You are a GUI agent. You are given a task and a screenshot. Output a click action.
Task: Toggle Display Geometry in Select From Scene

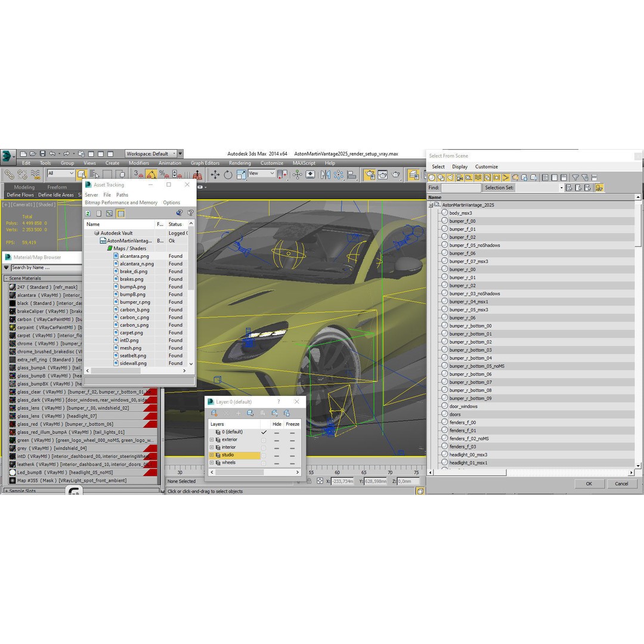pyautogui.click(x=432, y=178)
